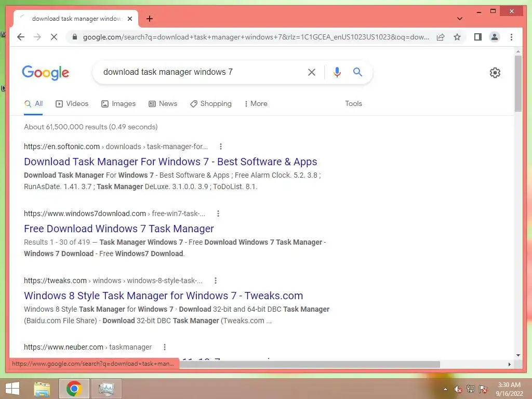Open Chrome profile avatar
The image size is (532, 399).
tap(495, 37)
